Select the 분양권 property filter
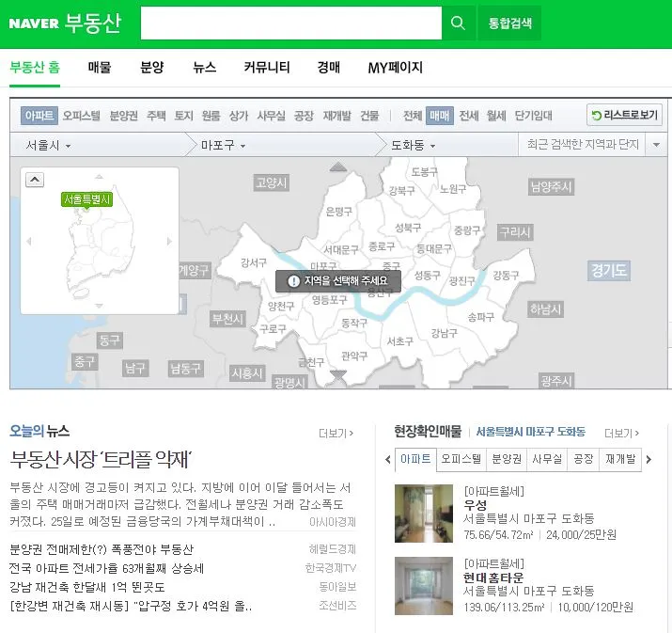 pyautogui.click(x=124, y=116)
